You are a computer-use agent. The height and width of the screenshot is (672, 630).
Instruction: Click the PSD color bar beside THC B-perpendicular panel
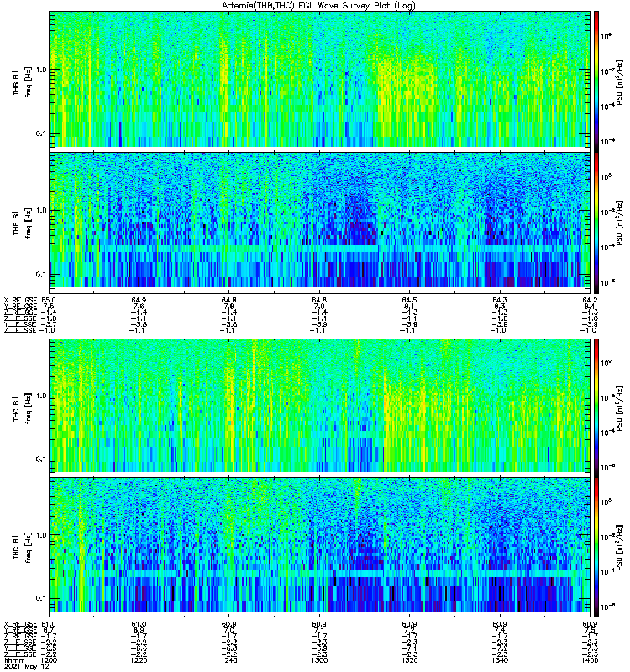coord(596,407)
